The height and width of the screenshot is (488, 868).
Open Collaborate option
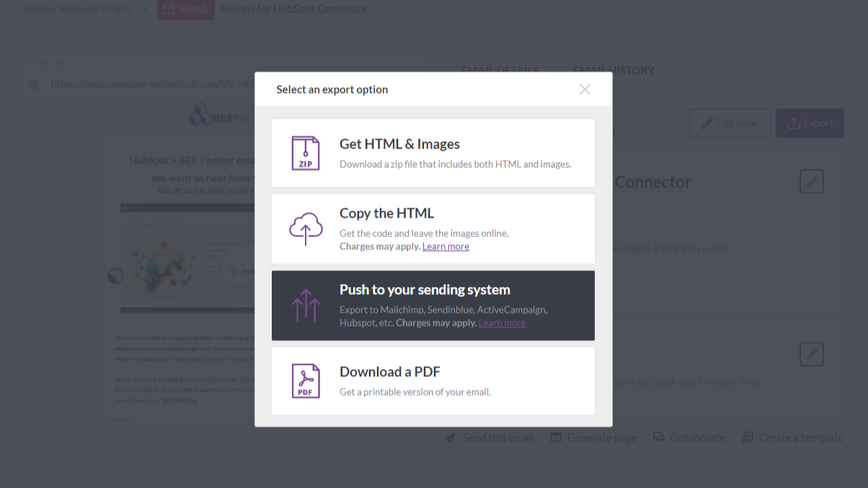689,438
